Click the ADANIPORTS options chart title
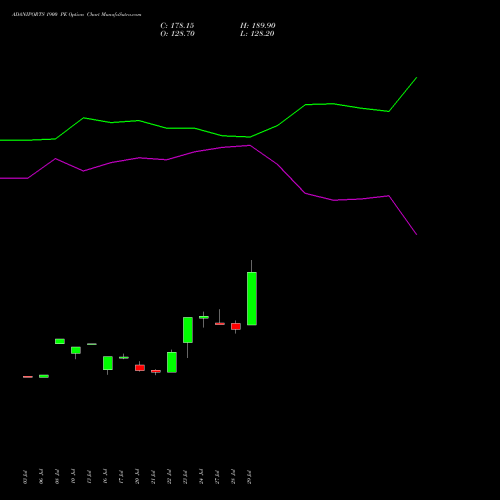The height and width of the screenshot is (500, 500). coord(77,15)
